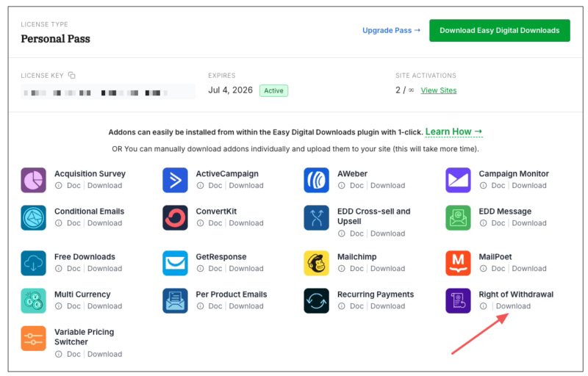
Task: Click the Conditional Emails addon icon
Action: [33, 217]
